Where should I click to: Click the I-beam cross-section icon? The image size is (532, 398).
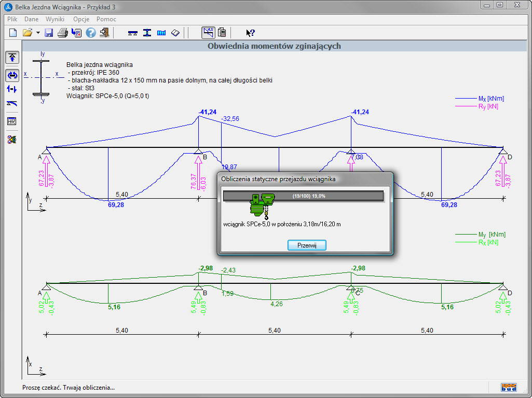coord(147,33)
